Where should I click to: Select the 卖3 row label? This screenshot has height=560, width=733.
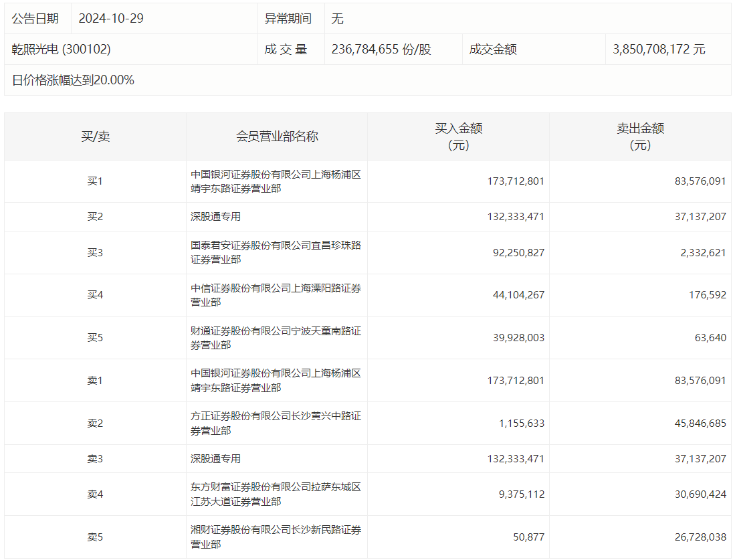point(95,459)
